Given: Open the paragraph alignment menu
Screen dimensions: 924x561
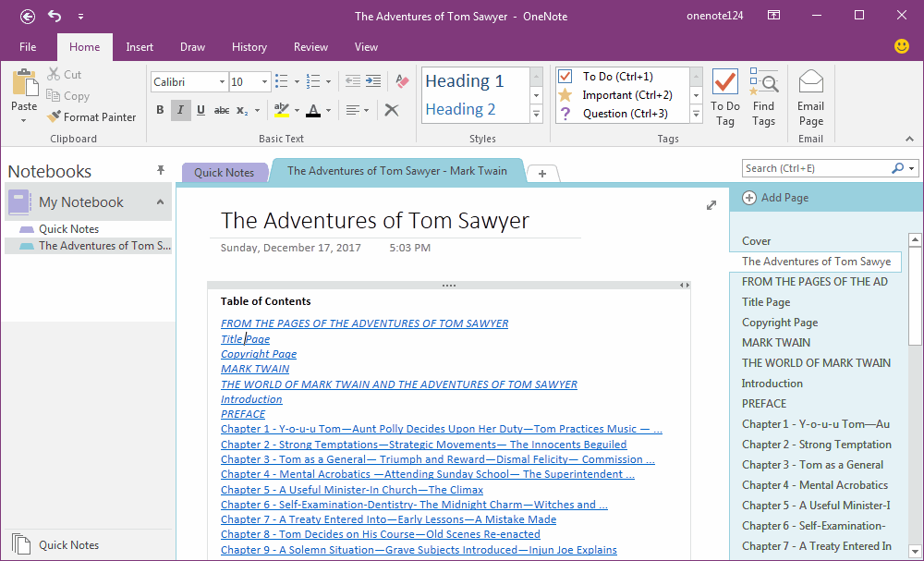Looking at the screenshot, I should (x=357, y=110).
